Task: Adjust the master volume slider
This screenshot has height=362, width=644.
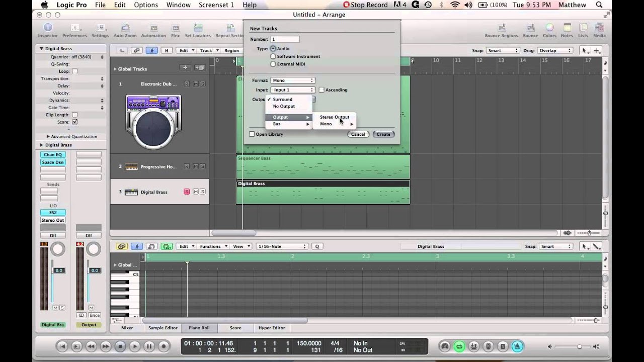Action: click(579, 346)
